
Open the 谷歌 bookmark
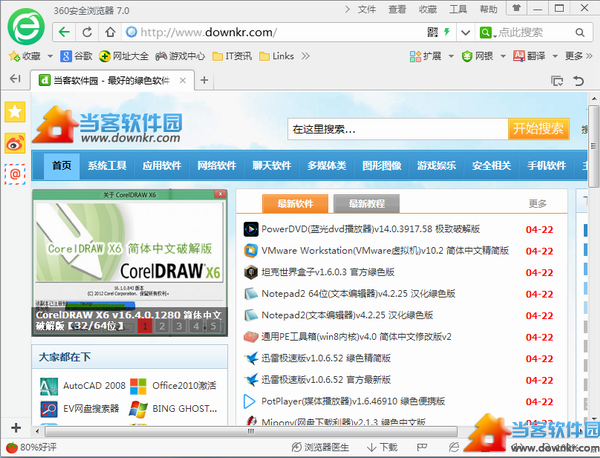76,56
